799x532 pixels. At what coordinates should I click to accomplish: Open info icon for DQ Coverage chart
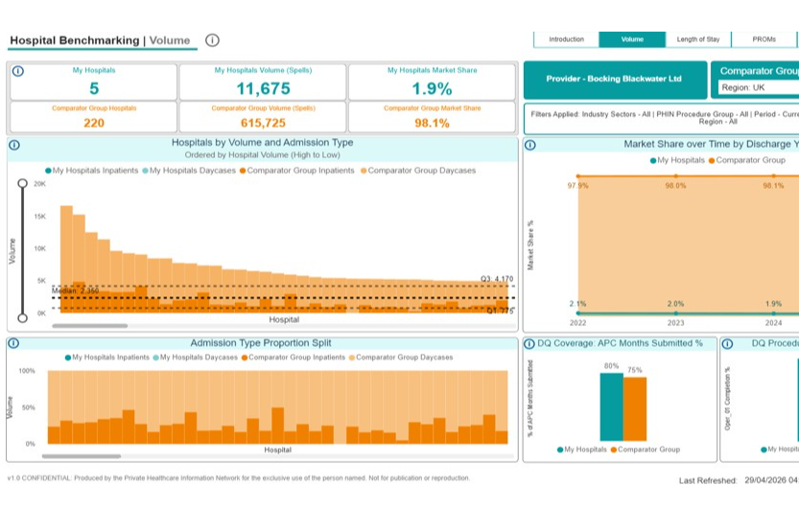pos(529,343)
